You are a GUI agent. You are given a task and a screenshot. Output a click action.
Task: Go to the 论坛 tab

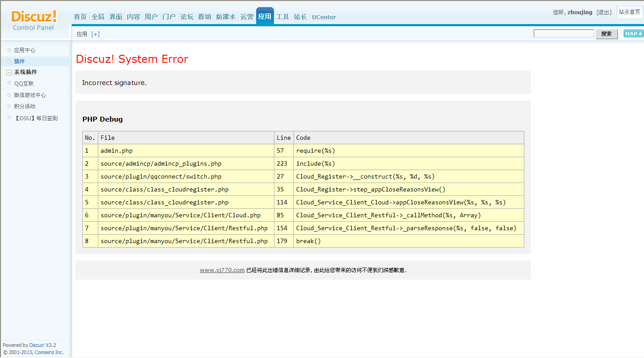point(187,17)
